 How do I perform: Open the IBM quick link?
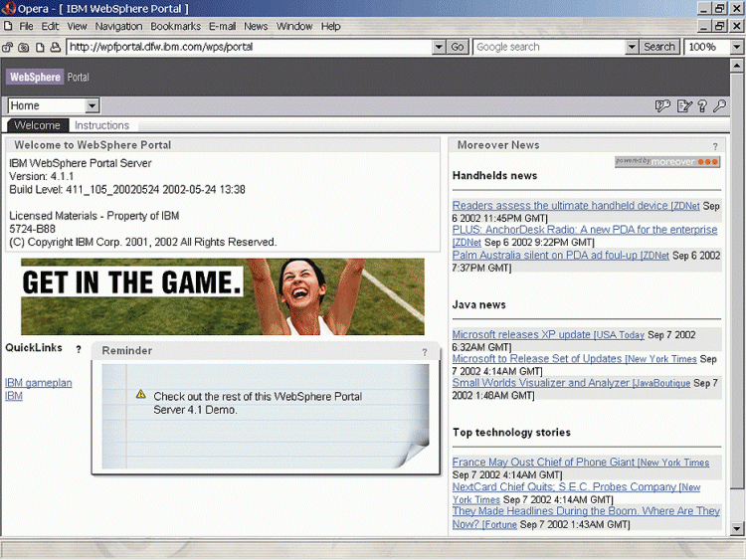click(x=14, y=396)
